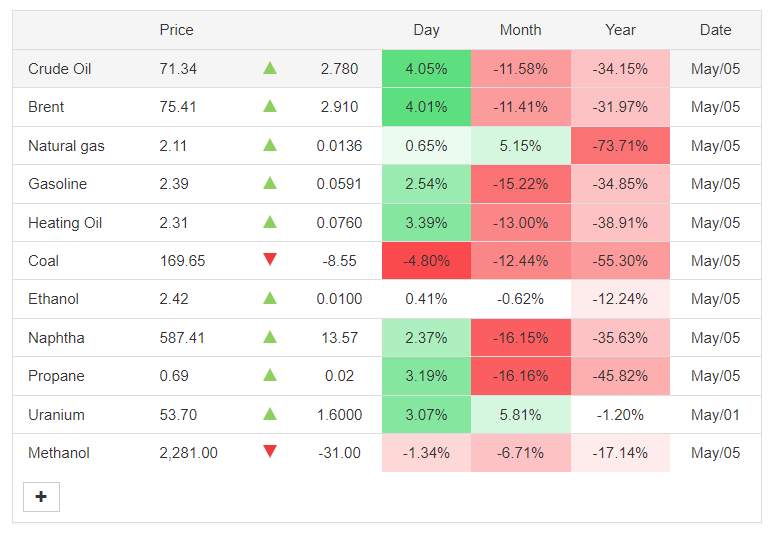Viewport: 773px width, 535px height.
Task: Click the 13.57 change value for Naphtha
Action: [x=339, y=338]
